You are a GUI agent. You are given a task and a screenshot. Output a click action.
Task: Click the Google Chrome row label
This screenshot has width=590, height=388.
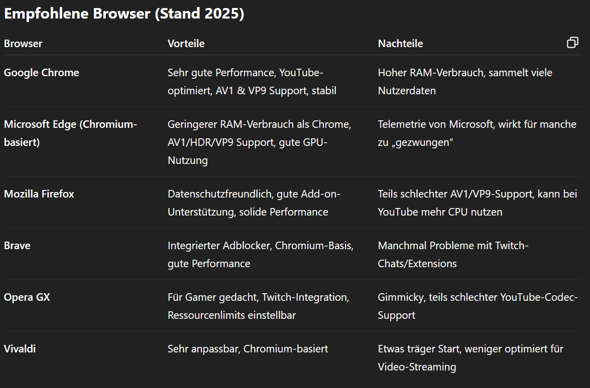tap(41, 73)
